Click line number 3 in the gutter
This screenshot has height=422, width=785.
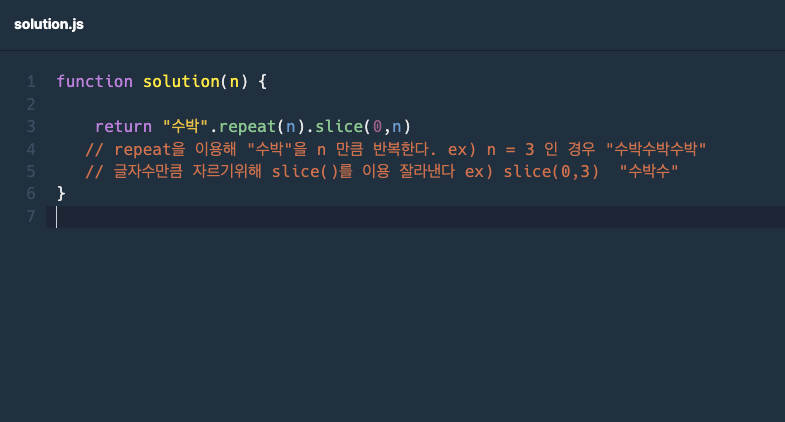pyautogui.click(x=31, y=126)
